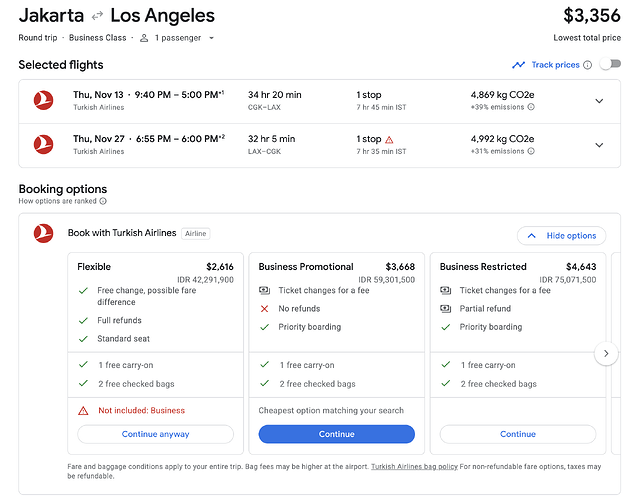This screenshot has width=639, height=499.
Task: Click the 7 hr 35 min IST layover text
Action: tap(381, 151)
